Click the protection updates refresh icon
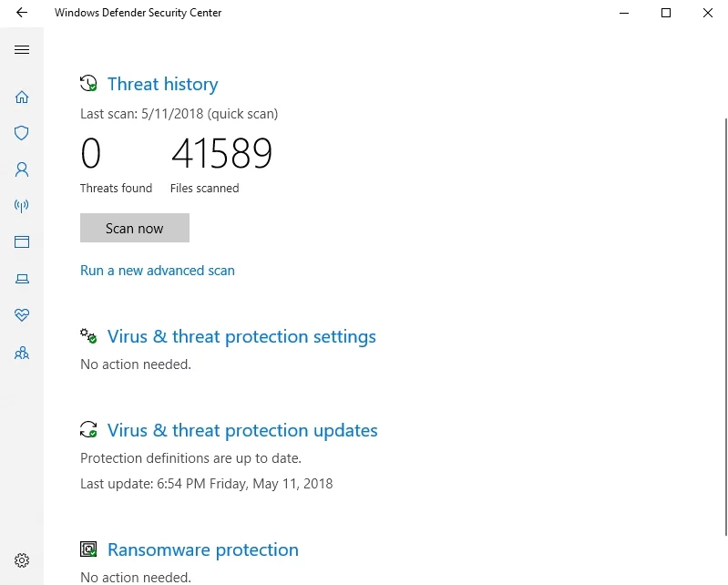Image resolution: width=728 pixels, height=585 pixels. (x=88, y=430)
